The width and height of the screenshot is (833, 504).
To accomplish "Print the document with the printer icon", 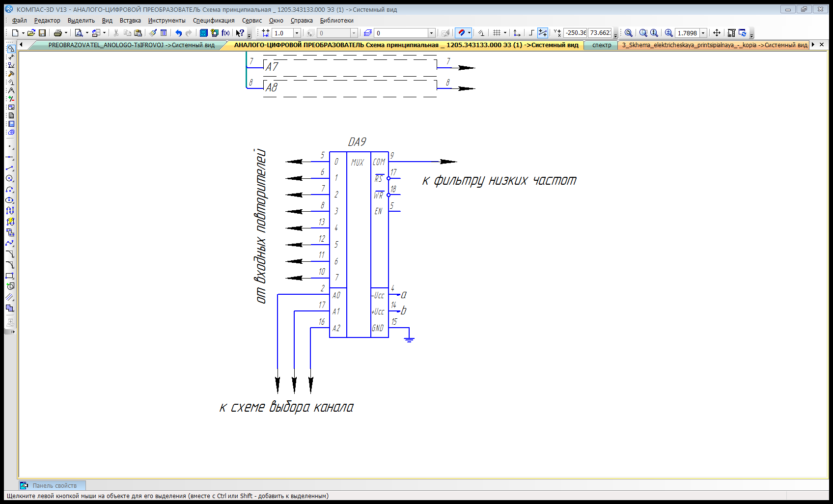I will click(x=58, y=33).
